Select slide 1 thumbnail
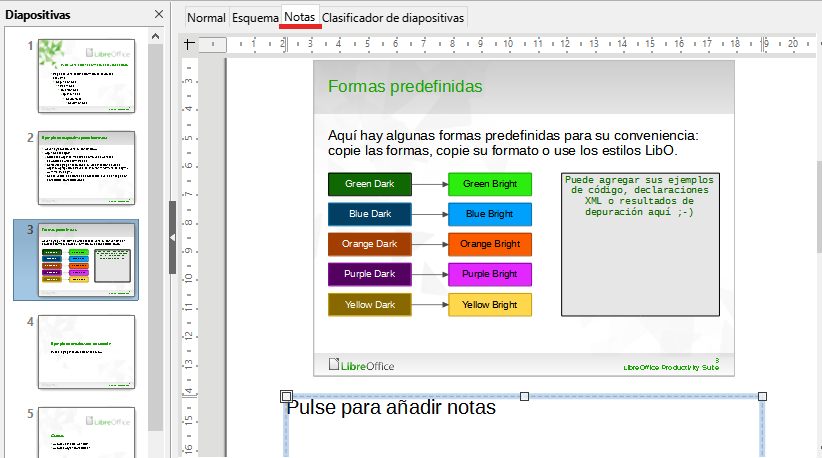 tap(86, 76)
